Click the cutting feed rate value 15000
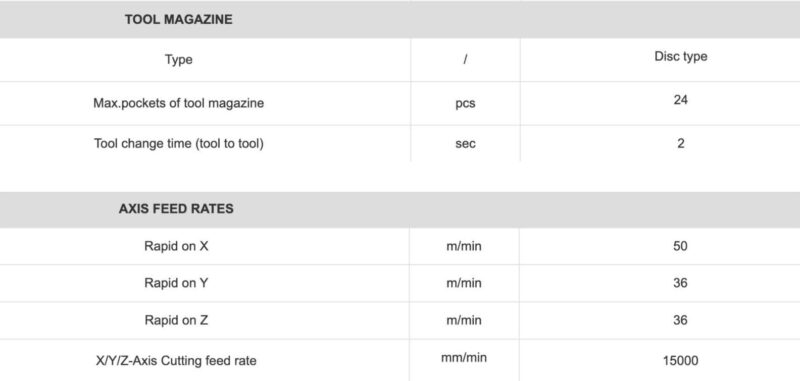This screenshot has width=800, height=381. pos(680,361)
